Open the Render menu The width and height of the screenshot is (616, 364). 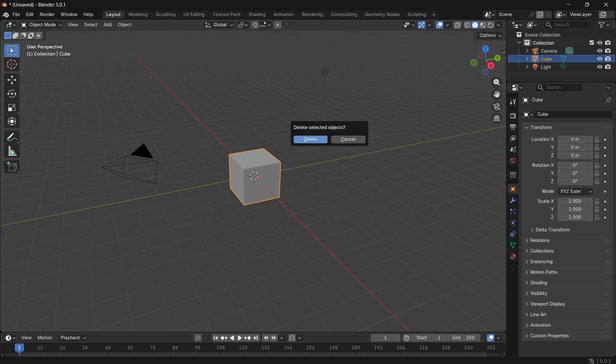click(x=47, y=14)
